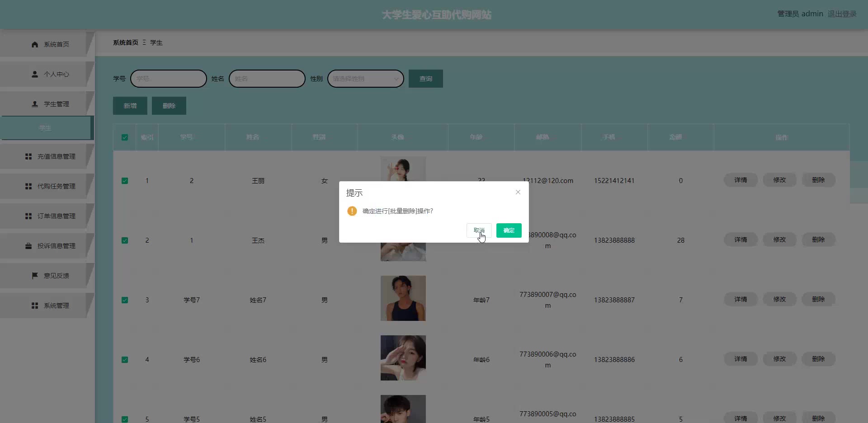Toggle the select-all checkbox in table header

125,137
